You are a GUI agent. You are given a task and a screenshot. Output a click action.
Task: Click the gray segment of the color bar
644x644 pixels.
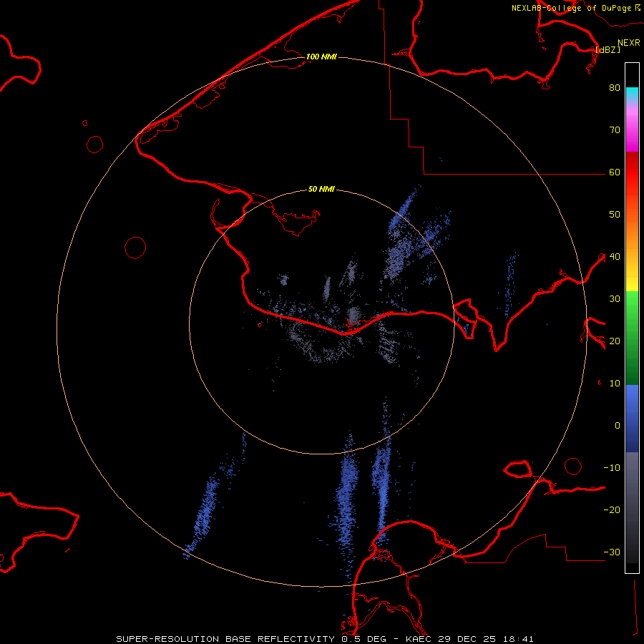(632, 507)
